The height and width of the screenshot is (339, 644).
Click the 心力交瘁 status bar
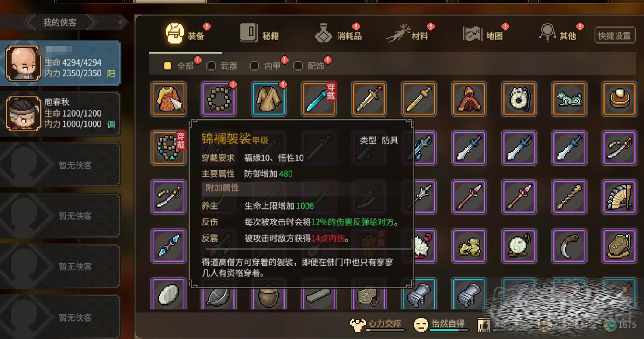376,324
